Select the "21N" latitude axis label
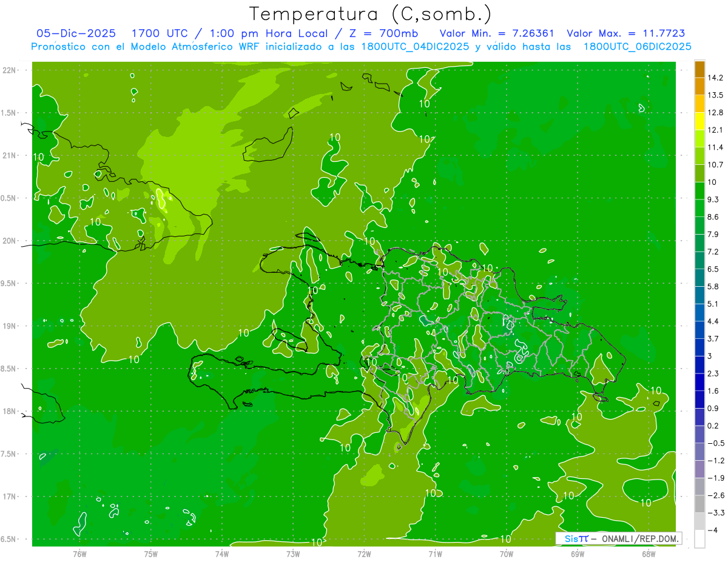 [10, 156]
